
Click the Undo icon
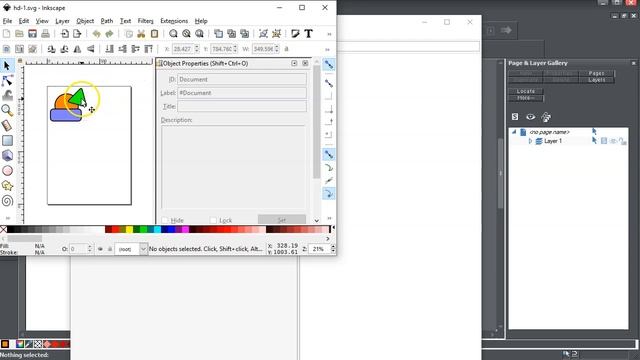coord(96,34)
